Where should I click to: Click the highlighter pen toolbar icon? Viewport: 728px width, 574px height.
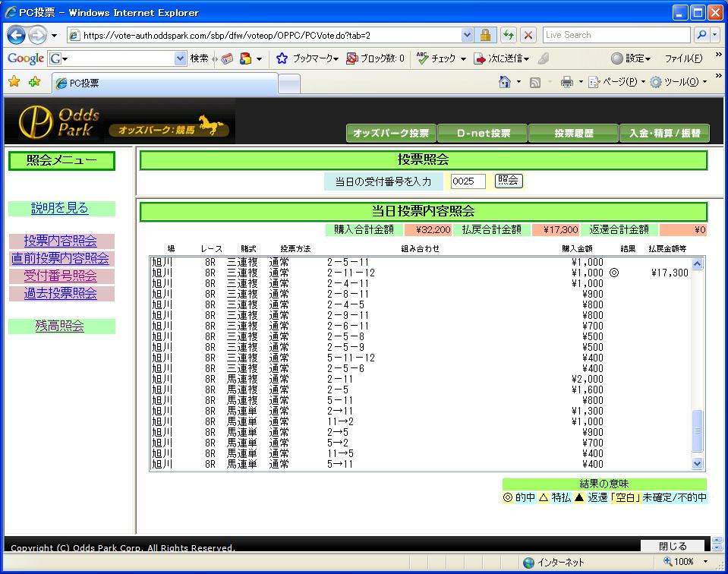pos(544,58)
